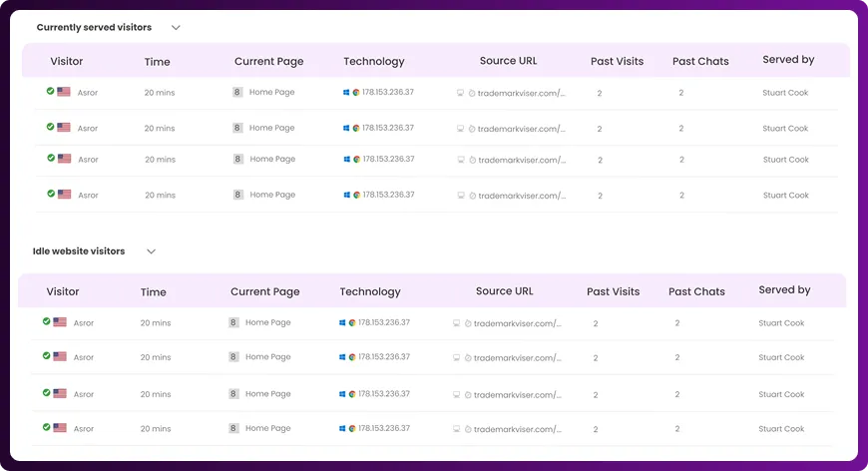Open trademarkviser.com link in first served row

[522, 93]
